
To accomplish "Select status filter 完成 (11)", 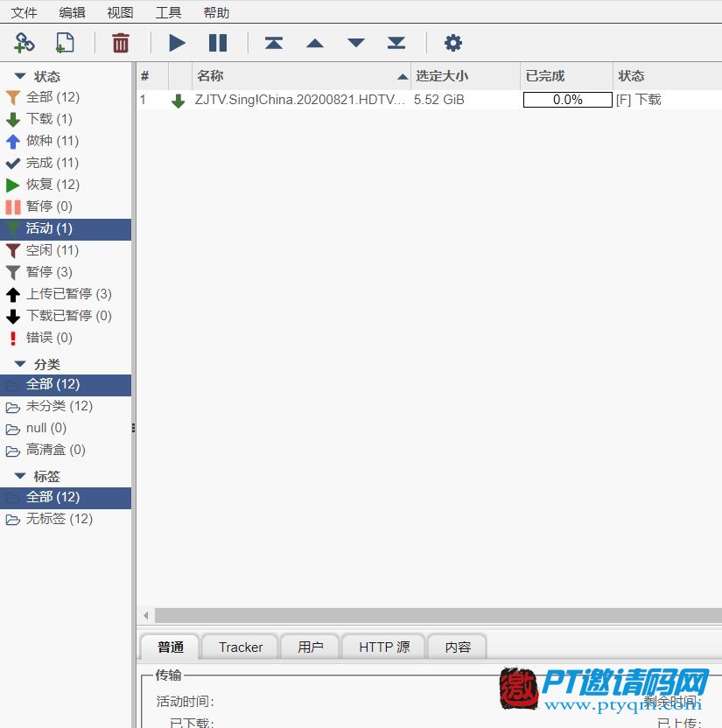I will pyautogui.click(x=66, y=163).
